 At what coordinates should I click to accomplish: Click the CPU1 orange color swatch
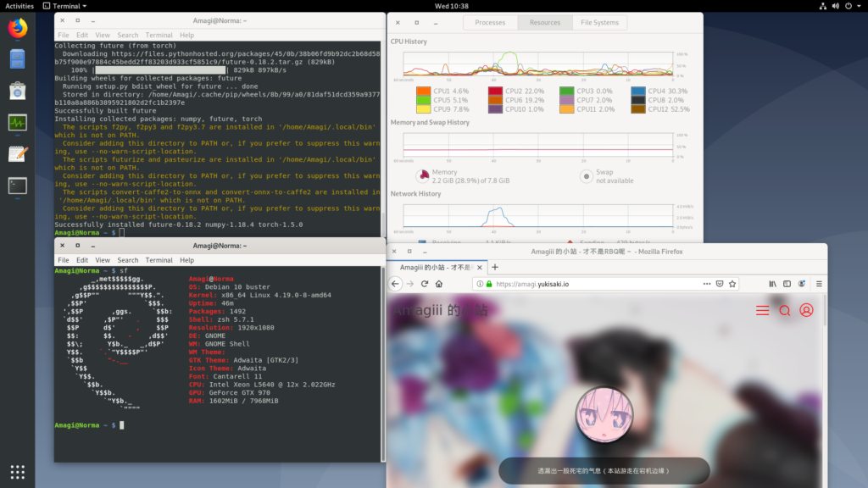point(424,91)
